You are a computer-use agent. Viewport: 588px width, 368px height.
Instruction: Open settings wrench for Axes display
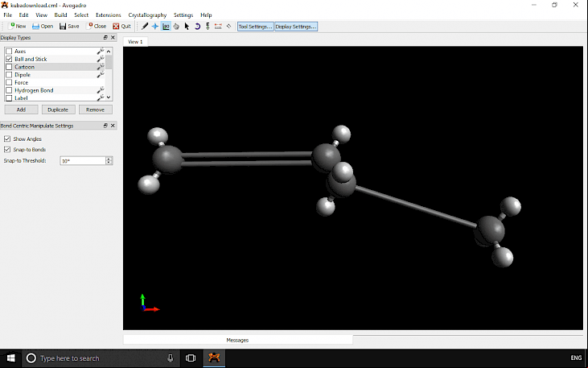pos(100,51)
